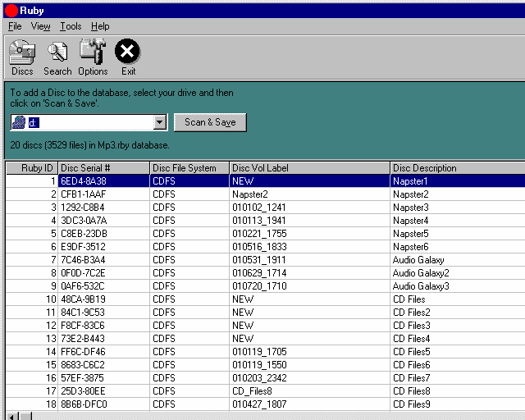Screen dimensions: 525x420
Task: Click volume label 010221_1755
Action: click(x=310, y=234)
